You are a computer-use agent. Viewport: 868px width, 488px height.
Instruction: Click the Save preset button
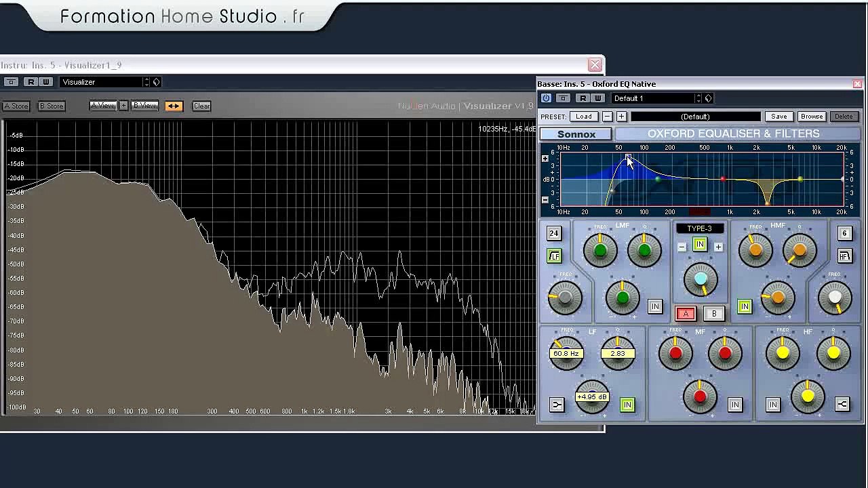click(x=779, y=117)
